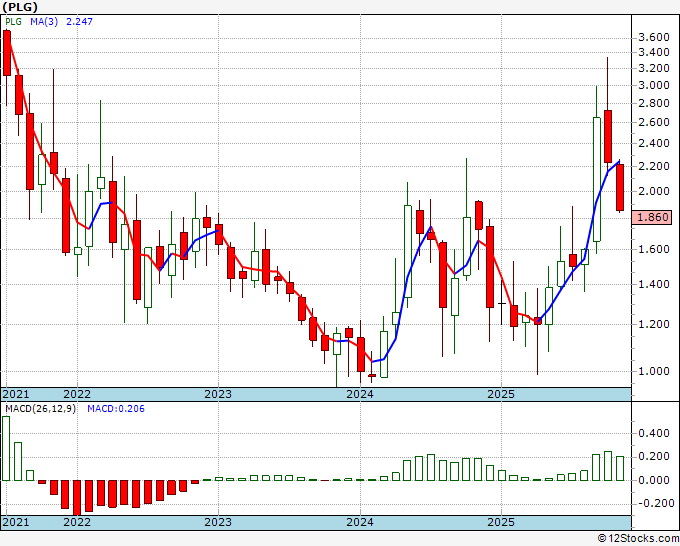This screenshot has height=546, width=680.
Task: Click the MACD(26,12,9) indicator label
Action: click(40, 409)
